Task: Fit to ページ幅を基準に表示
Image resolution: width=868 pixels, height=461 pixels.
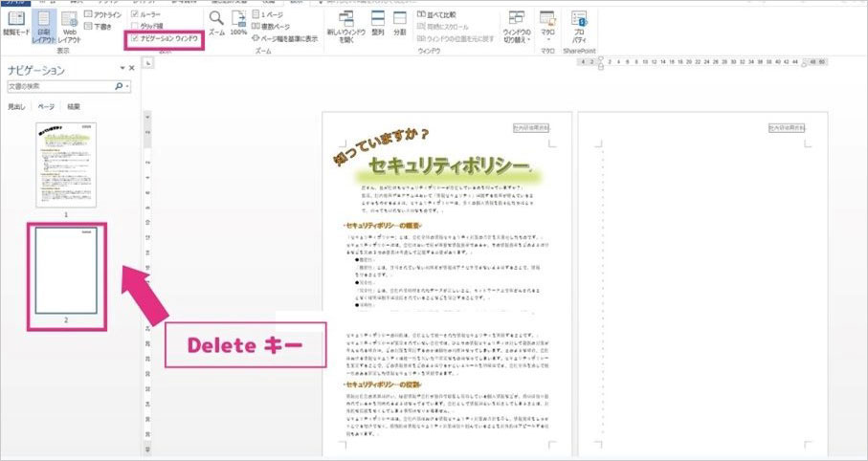Action: (x=285, y=39)
